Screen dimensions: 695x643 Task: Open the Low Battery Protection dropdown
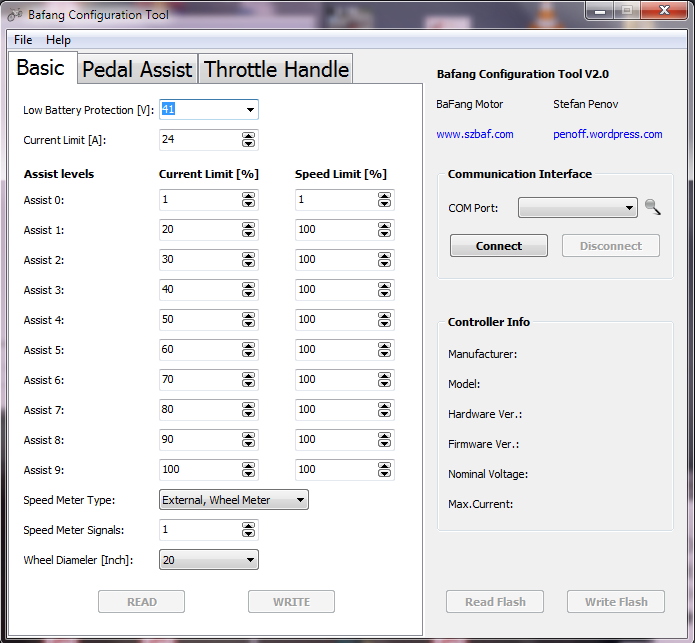pos(250,109)
